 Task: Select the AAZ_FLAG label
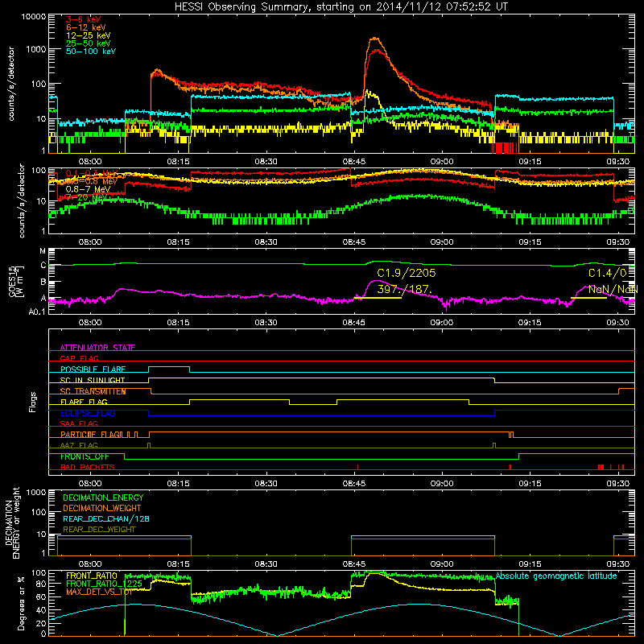pos(79,445)
